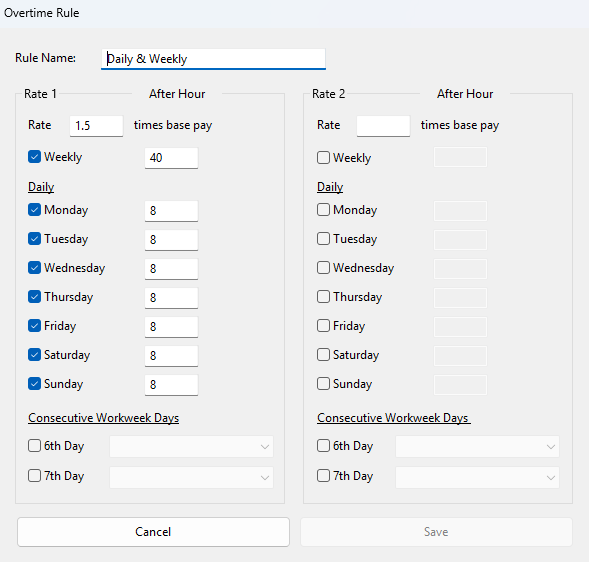Screen dimensions: 589x562
Task: Click Rate 1 Thursday hours field
Action: [x=171, y=298]
